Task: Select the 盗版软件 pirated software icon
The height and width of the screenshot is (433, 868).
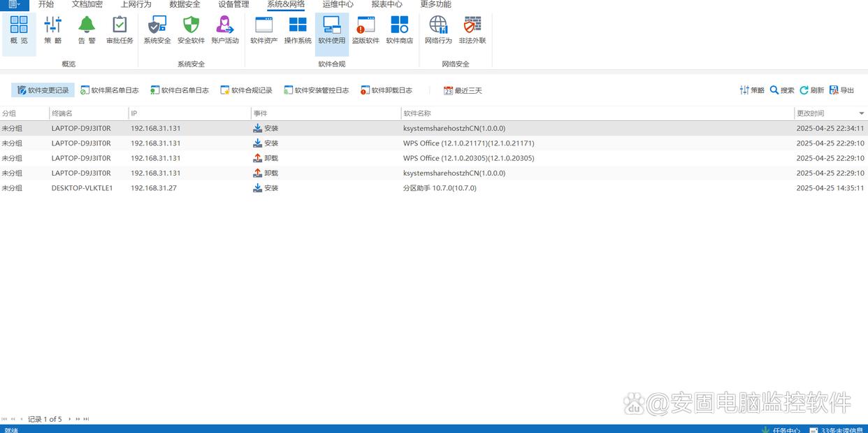Action: pos(366,30)
